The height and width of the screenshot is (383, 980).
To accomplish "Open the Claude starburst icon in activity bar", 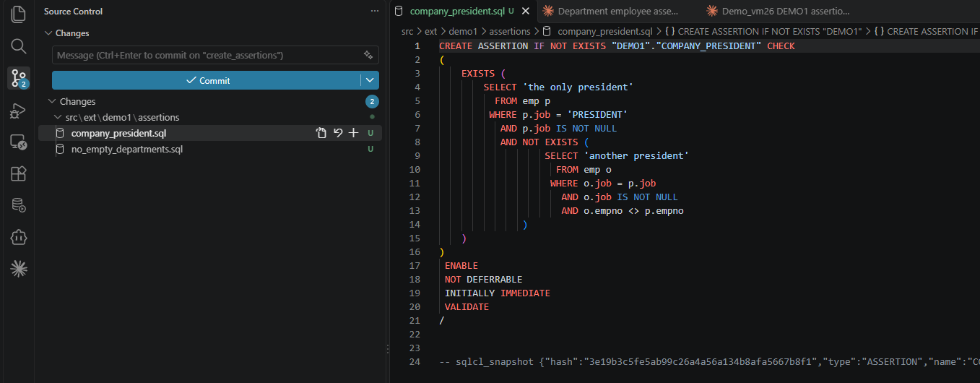I will click(x=19, y=270).
